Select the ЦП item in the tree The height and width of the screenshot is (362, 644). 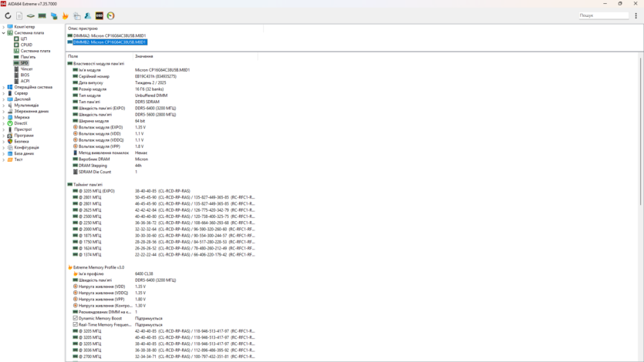[23, 39]
